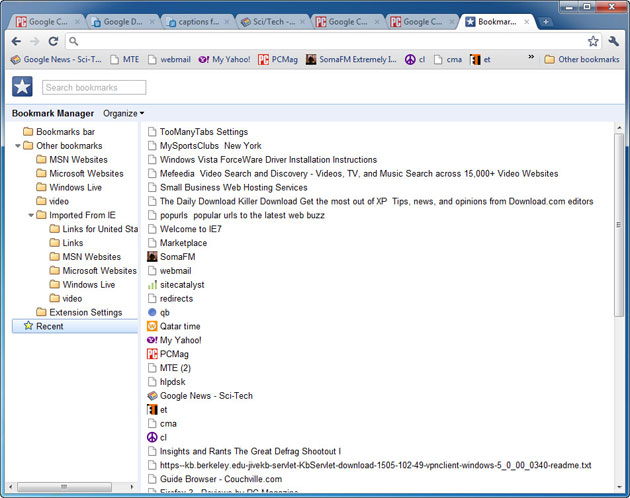This screenshot has height=498, width=630.
Task: Reload the current page
Action: pyautogui.click(x=53, y=41)
